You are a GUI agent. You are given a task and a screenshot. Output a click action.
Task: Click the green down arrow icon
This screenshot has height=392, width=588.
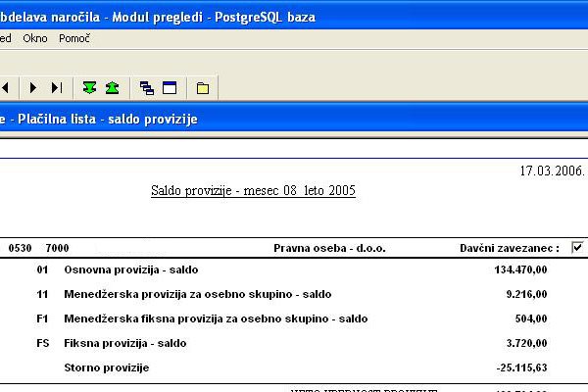[89, 88]
